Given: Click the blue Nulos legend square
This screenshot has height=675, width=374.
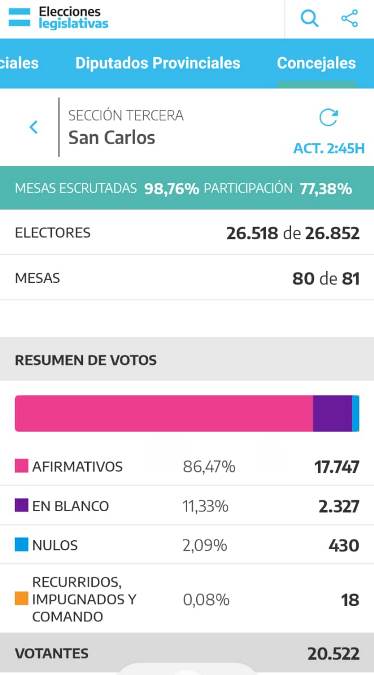Looking at the screenshot, I should tap(22, 545).
